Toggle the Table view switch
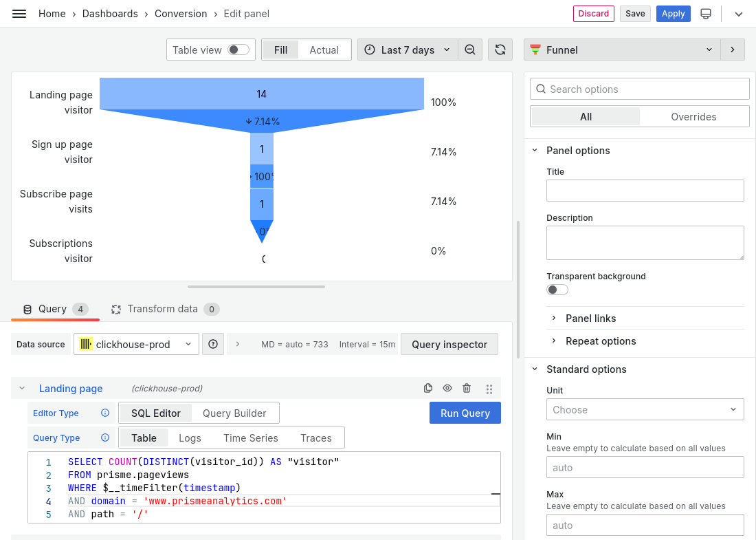This screenshot has height=540, width=756. (238, 50)
